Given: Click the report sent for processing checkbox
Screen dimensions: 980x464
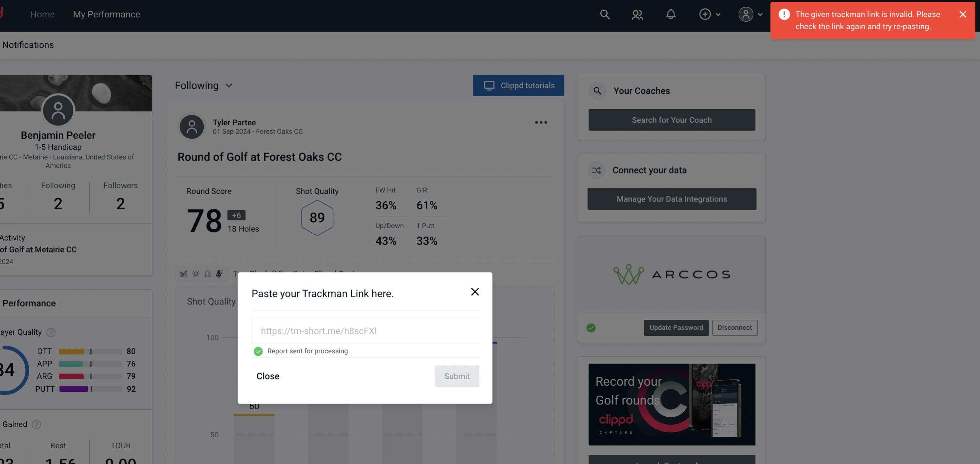Looking at the screenshot, I should pos(257,351).
